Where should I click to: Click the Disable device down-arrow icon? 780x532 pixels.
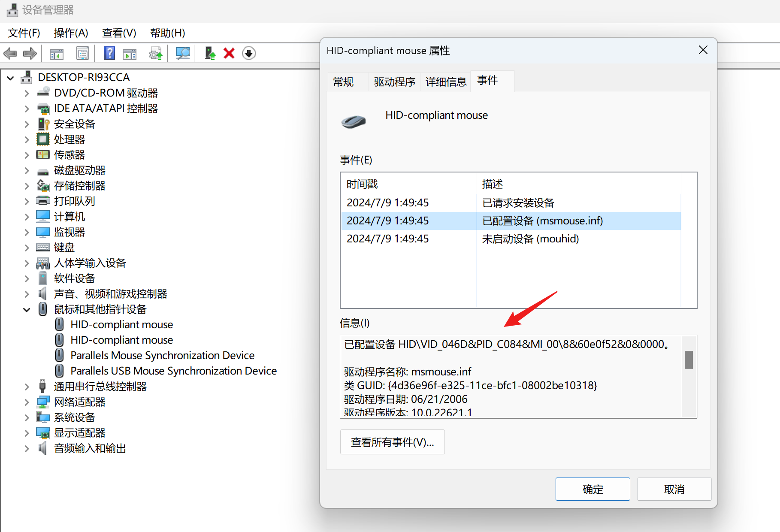[249, 54]
